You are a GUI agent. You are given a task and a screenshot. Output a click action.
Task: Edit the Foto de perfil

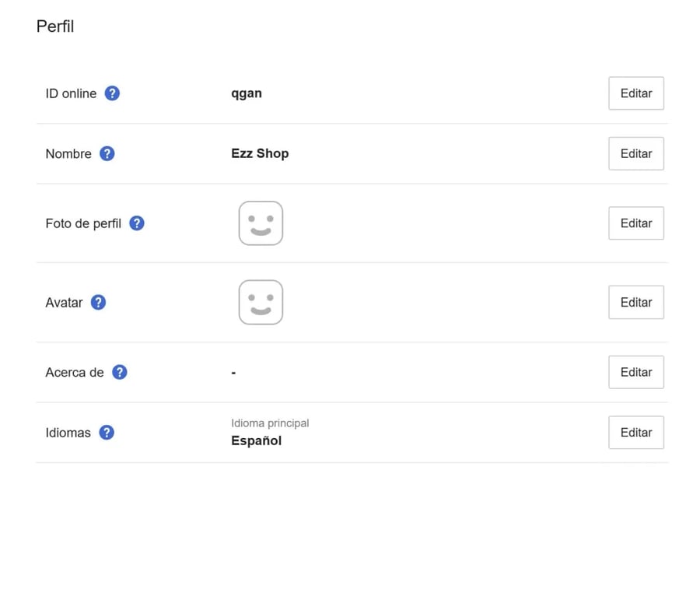coord(636,223)
